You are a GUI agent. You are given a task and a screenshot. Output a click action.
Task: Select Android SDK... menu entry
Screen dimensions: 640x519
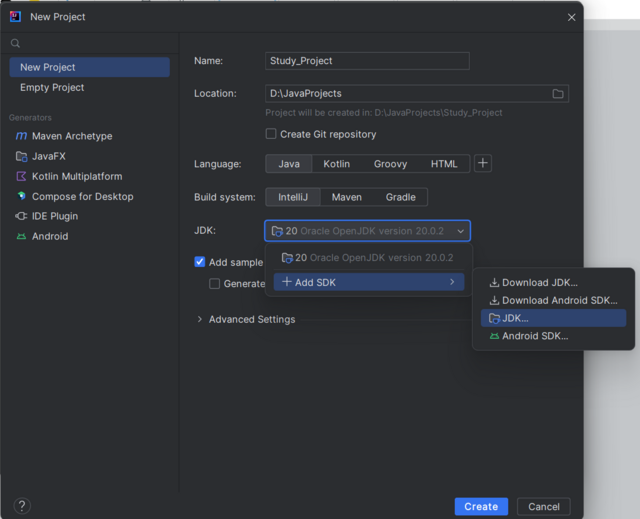click(x=534, y=336)
